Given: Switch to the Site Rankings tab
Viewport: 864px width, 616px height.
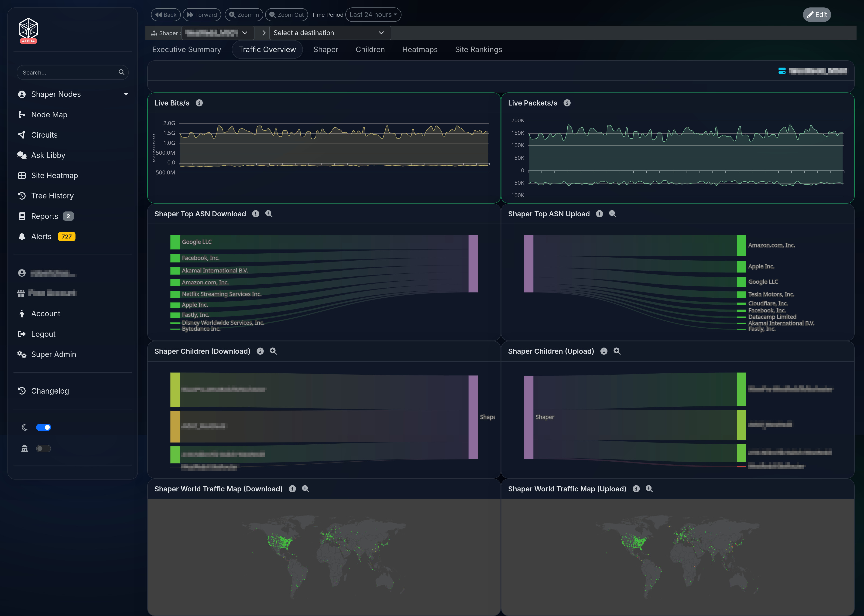Looking at the screenshot, I should click(478, 50).
